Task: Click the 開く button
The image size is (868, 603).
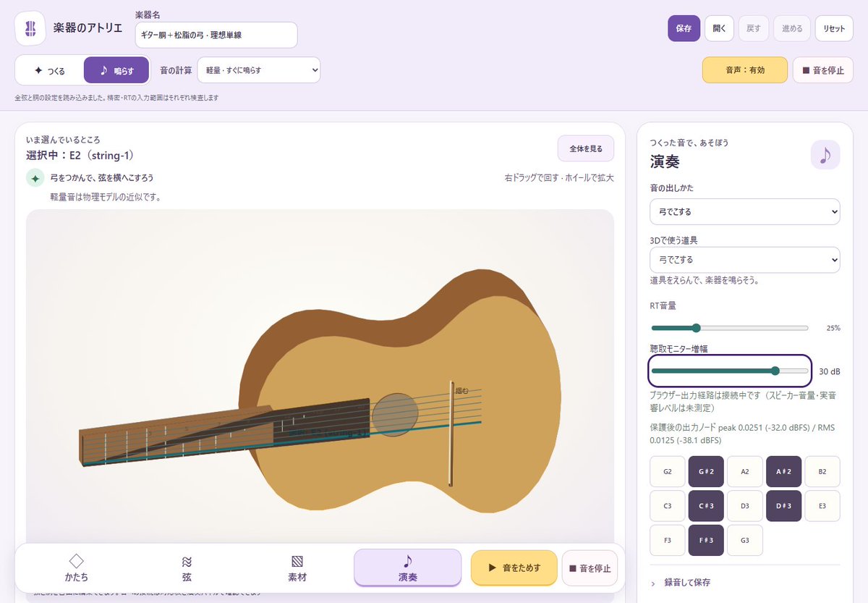Action: coord(719,28)
